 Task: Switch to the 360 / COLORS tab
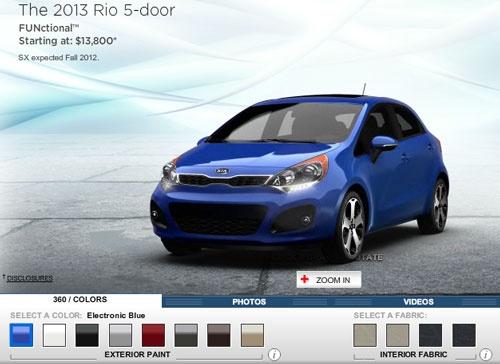point(80,299)
